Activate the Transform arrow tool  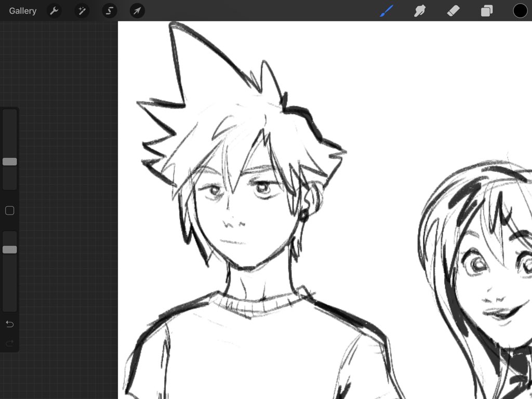(137, 11)
